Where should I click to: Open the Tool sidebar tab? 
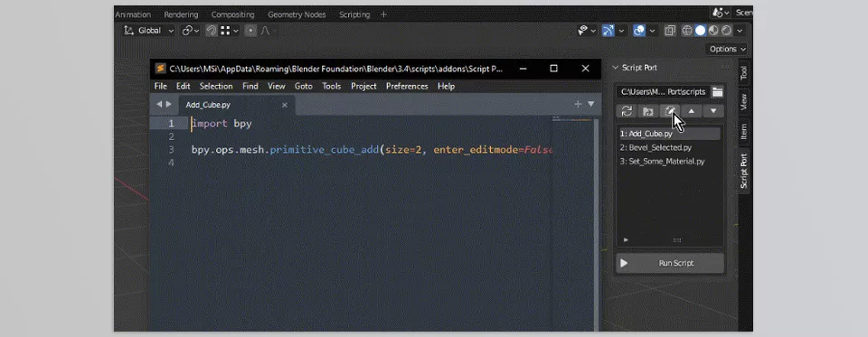pos(743,73)
